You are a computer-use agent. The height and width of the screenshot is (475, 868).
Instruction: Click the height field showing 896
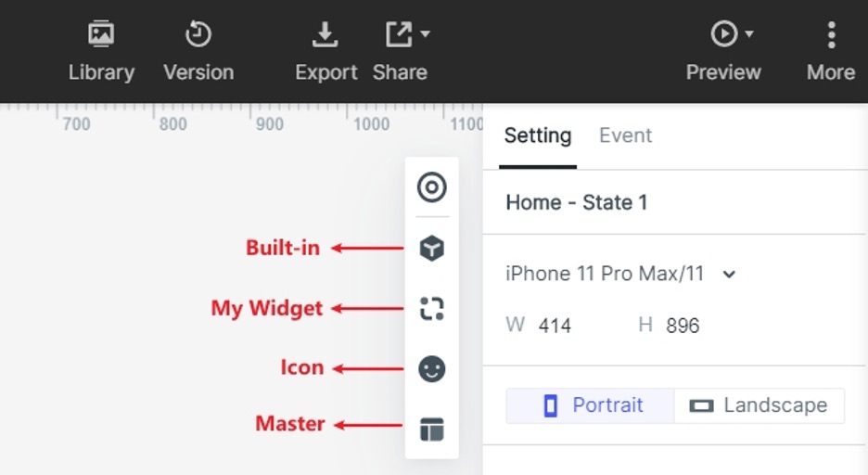click(683, 326)
